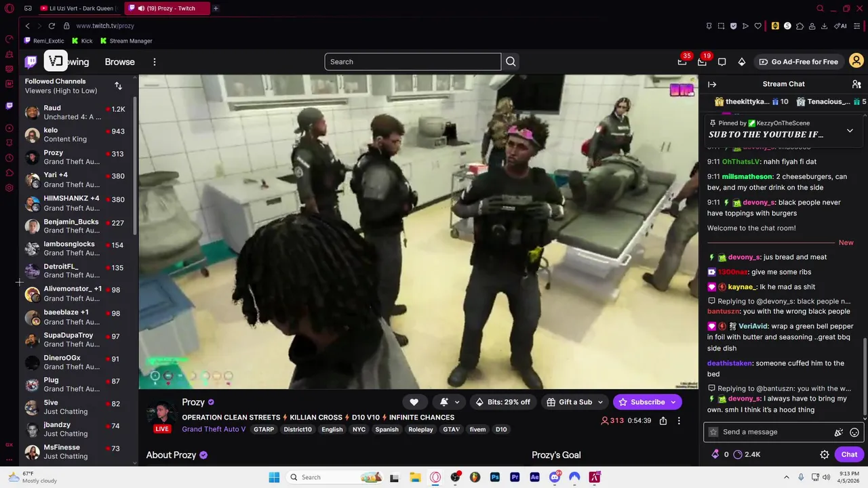Select the Prozy Twitch browser tab
Viewport: 868px width, 488px height.
tap(169, 8)
